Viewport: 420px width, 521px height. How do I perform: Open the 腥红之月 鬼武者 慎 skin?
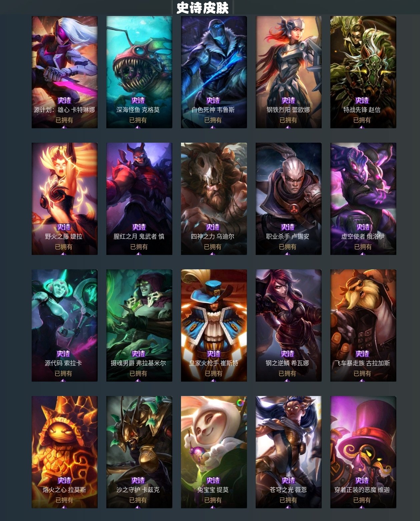pos(139,199)
